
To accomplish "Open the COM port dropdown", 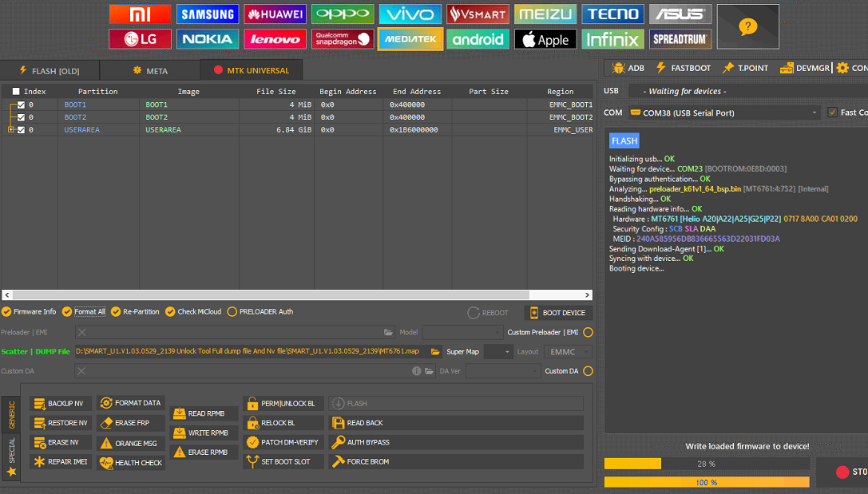I will point(724,113).
